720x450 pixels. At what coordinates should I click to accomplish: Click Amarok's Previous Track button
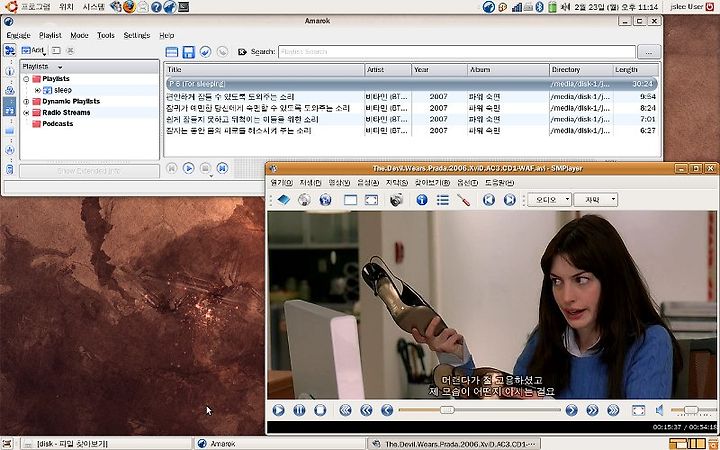pyautogui.click(x=171, y=168)
